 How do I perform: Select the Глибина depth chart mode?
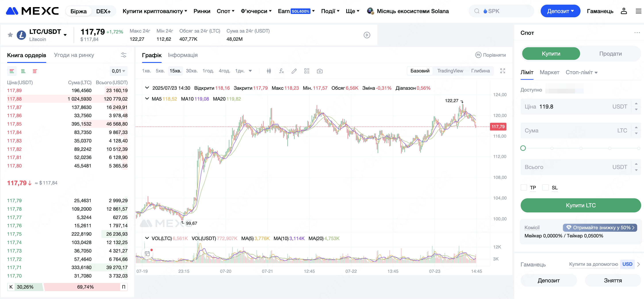pos(480,71)
